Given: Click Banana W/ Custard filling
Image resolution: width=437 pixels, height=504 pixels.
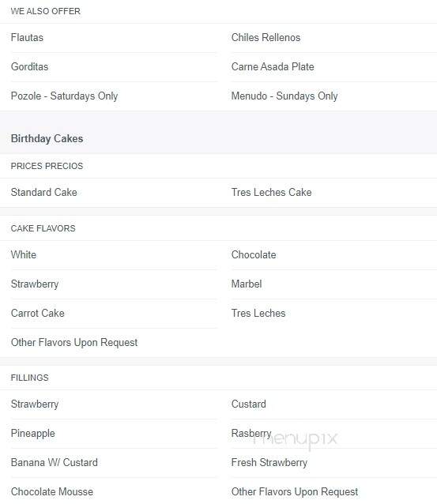Looking at the screenshot, I should [x=55, y=463].
